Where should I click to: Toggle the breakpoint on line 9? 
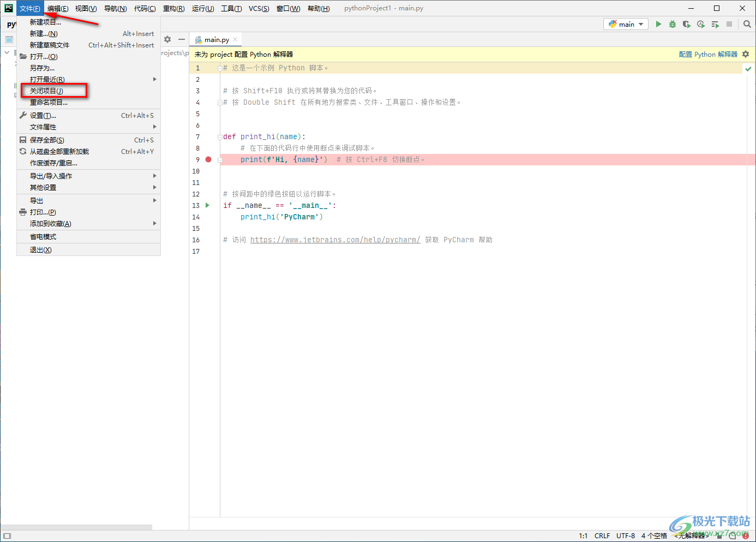(x=208, y=159)
